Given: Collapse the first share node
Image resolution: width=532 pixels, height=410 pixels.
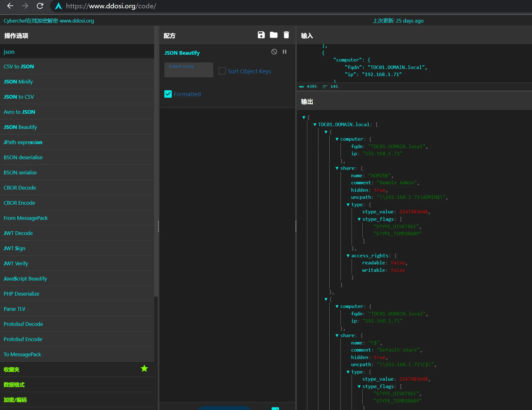Looking at the screenshot, I should point(337,168).
